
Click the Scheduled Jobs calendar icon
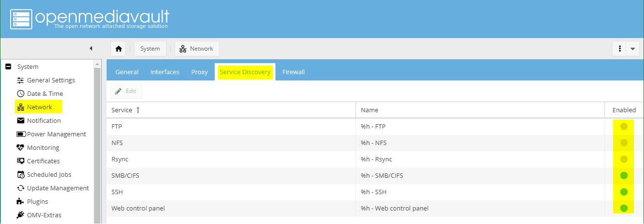click(x=21, y=175)
